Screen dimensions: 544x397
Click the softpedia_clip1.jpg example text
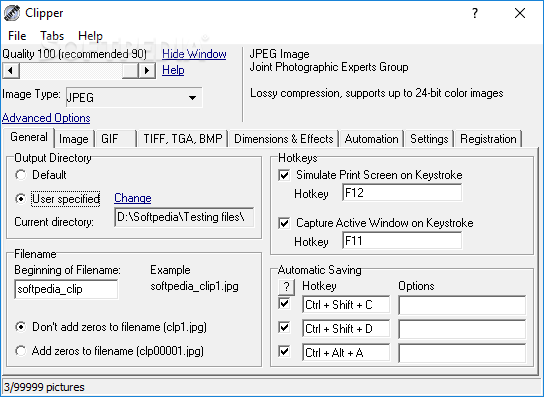click(x=194, y=287)
